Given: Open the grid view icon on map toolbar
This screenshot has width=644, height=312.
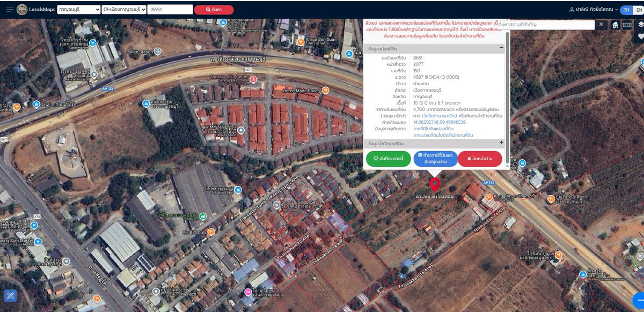Looking at the screenshot, I should click(x=626, y=25).
